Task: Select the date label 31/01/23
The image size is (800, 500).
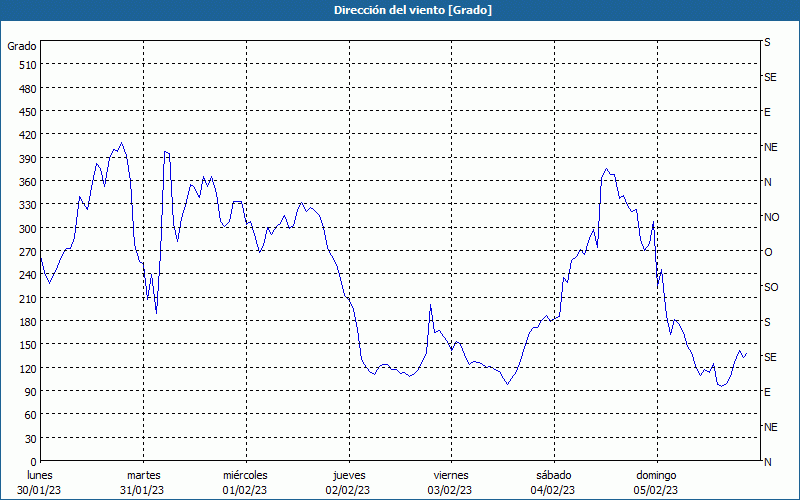Action: [142, 490]
